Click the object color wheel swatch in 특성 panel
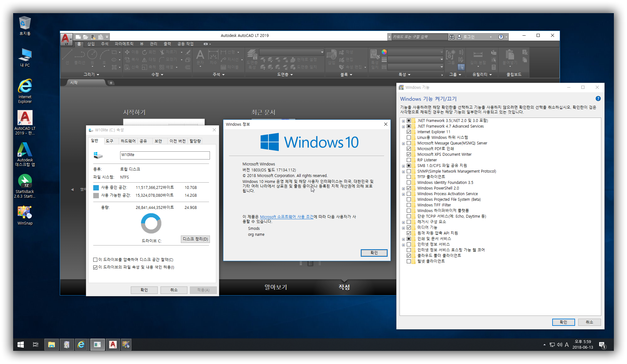The height and width of the screenshot is (364, 627). coord(384,52)
